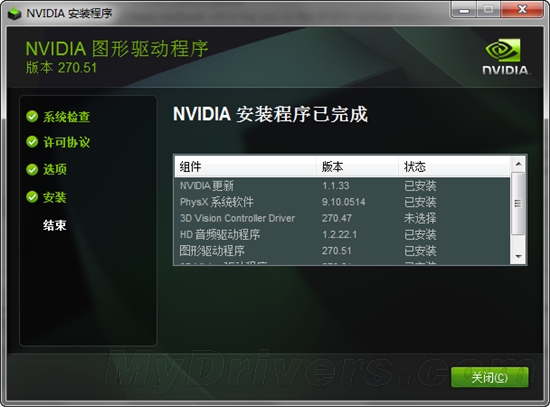
Task: Click the 版本 270.51 header text
Action: coord(61,68)
